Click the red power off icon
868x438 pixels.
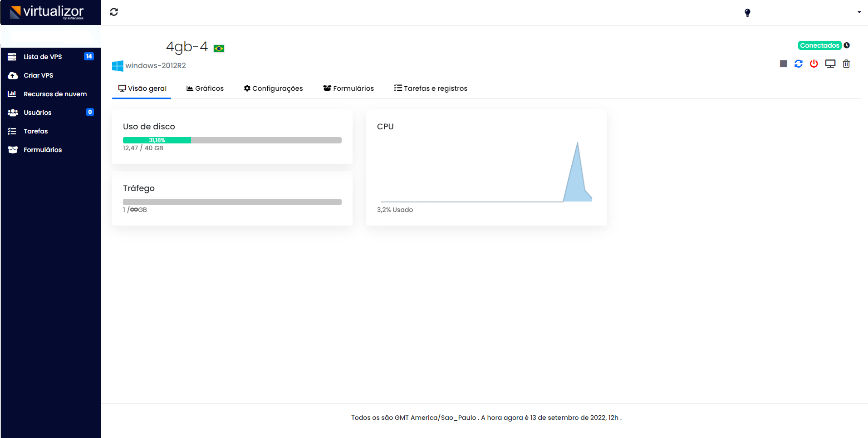[814, 64]
